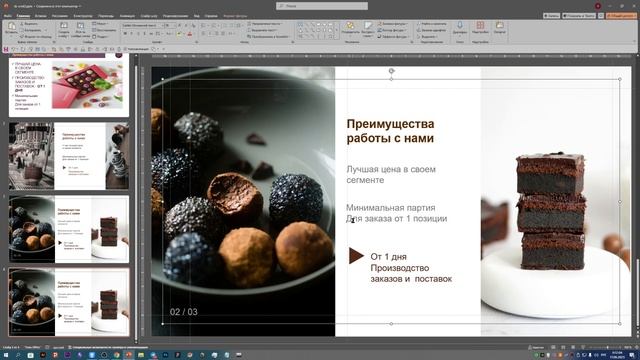This screenshot has height=360, width=640.
Task: Click Find (Найти) in the Editing group
Action: 431,24
